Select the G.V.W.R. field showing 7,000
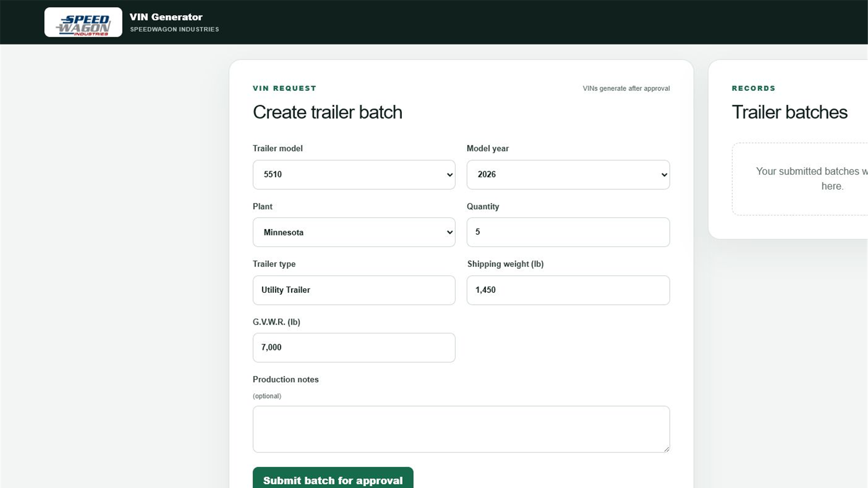 click(x=354, y=347)
